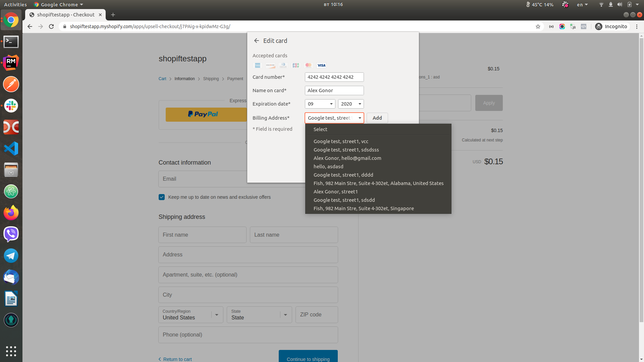Show applications grid in the dock
The image size is (644, 362).
tap(11, 351)
